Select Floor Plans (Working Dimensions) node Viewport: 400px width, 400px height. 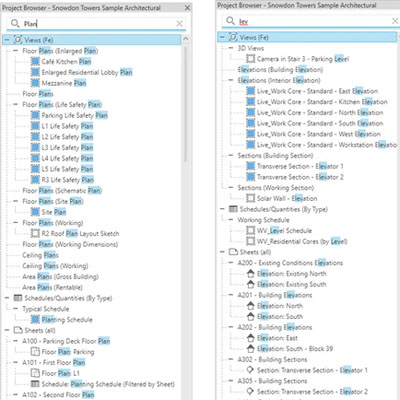(x=70, y=244)
